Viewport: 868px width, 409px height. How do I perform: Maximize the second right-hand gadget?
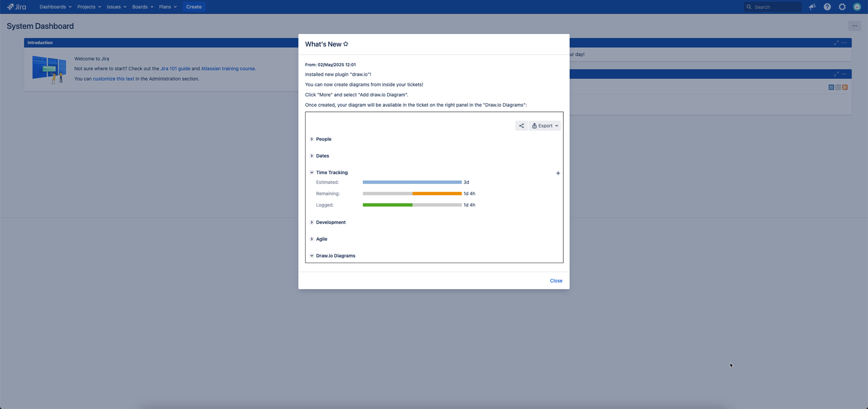pyautogui.click(x=836, y=74)
